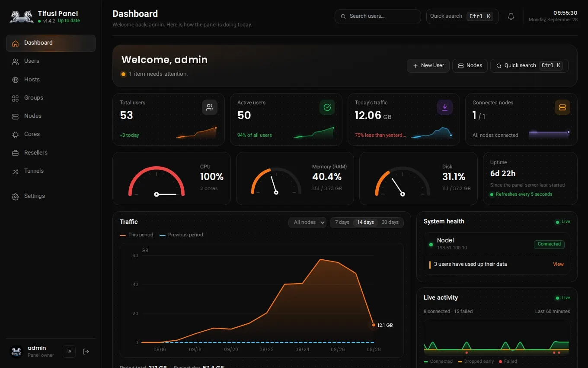This screenshot has height=368, width=588.
Task: Click the Today's traffic download icon
Action: click(445, 107)
